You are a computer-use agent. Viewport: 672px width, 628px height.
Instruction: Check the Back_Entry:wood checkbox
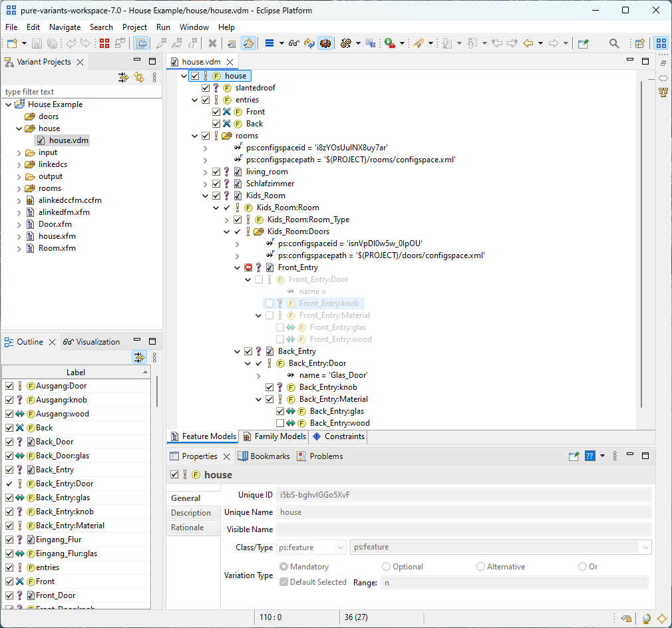click(281, 423)
